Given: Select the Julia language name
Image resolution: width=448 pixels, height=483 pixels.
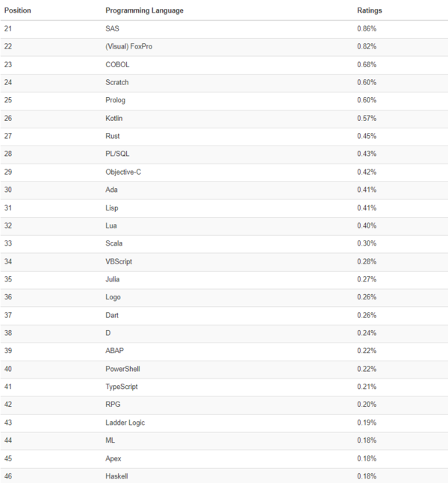Looking at the screenshot, I should pos(113,279).
